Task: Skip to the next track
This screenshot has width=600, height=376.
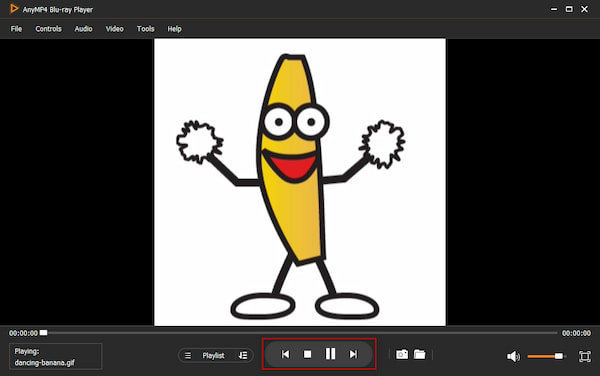Action: coord(353,354)
